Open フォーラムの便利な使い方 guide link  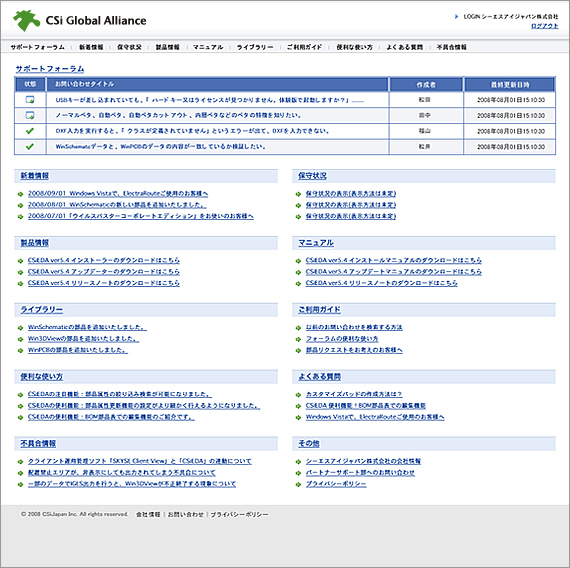tap(342, 339)
